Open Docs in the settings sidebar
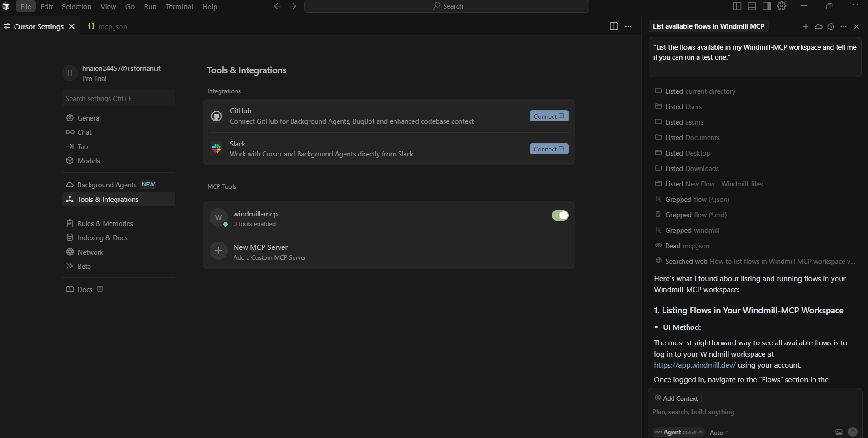The width and height of the screenshot is (868, 438). click(x=119, y=289)
